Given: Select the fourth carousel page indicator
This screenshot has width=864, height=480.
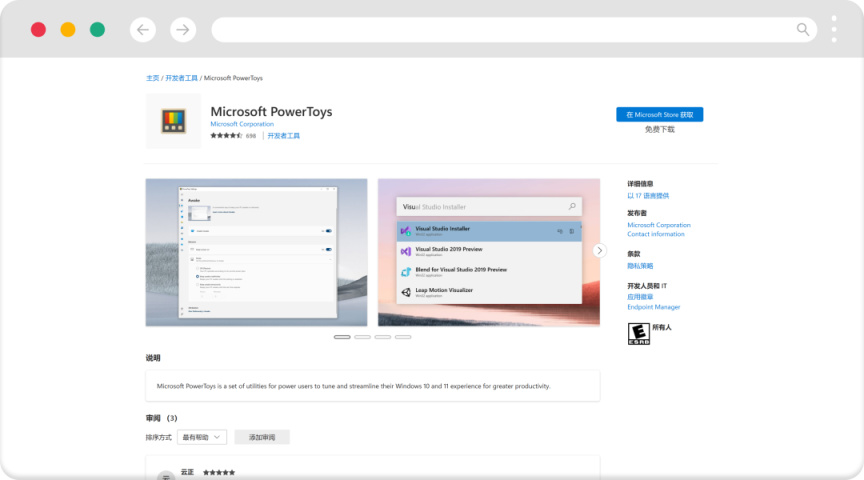Looking at the screenshot, I should point(403,337).
